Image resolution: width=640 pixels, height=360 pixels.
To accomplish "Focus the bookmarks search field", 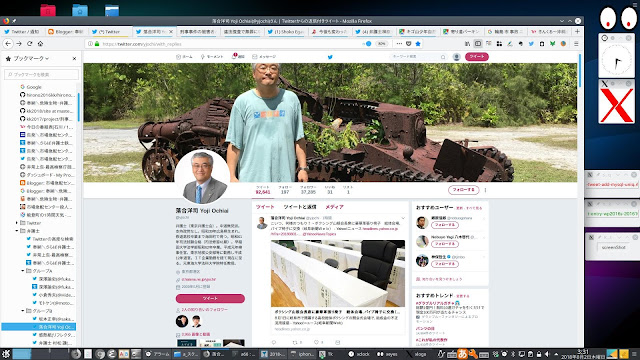I will (42, 74).
